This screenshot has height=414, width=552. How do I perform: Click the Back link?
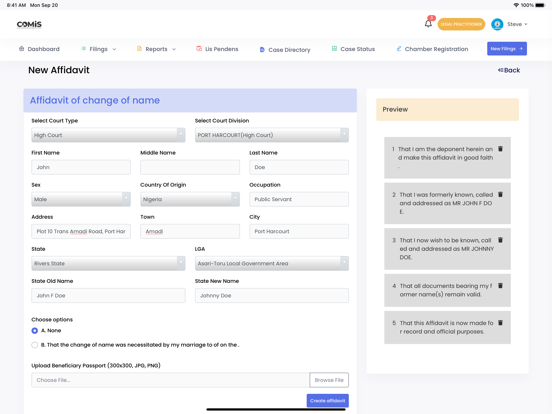point(509,70)
